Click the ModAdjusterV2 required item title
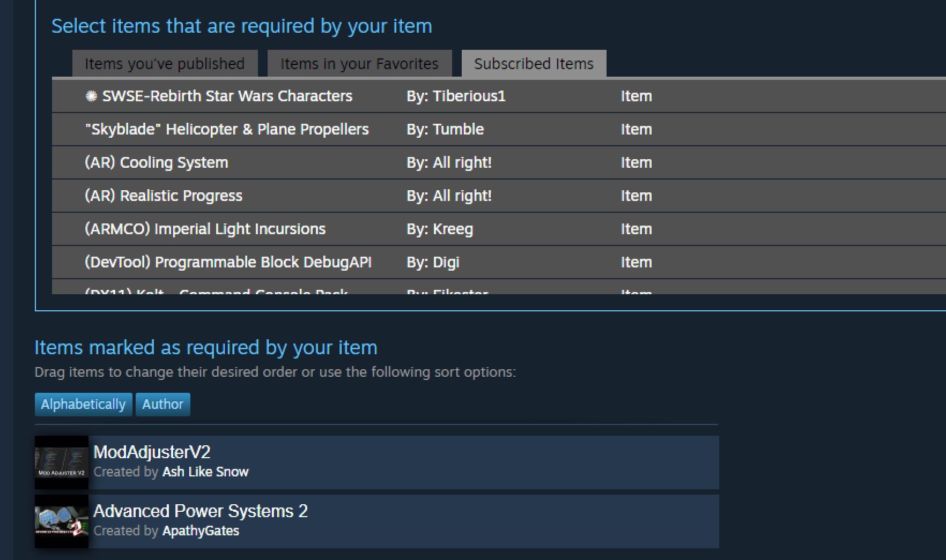Image resolution: width=946 pixels, height=560 pixels. tap(152, 452)
